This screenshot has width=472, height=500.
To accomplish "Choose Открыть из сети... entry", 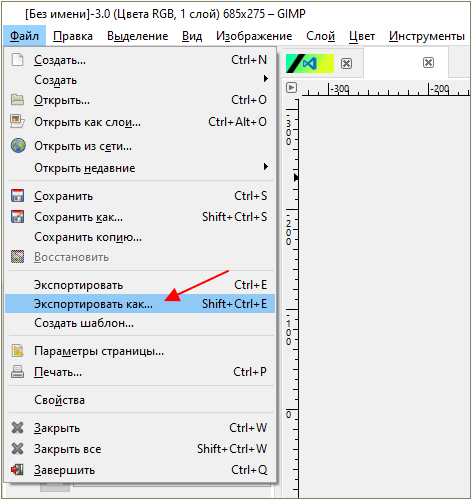I will [140, 146].
